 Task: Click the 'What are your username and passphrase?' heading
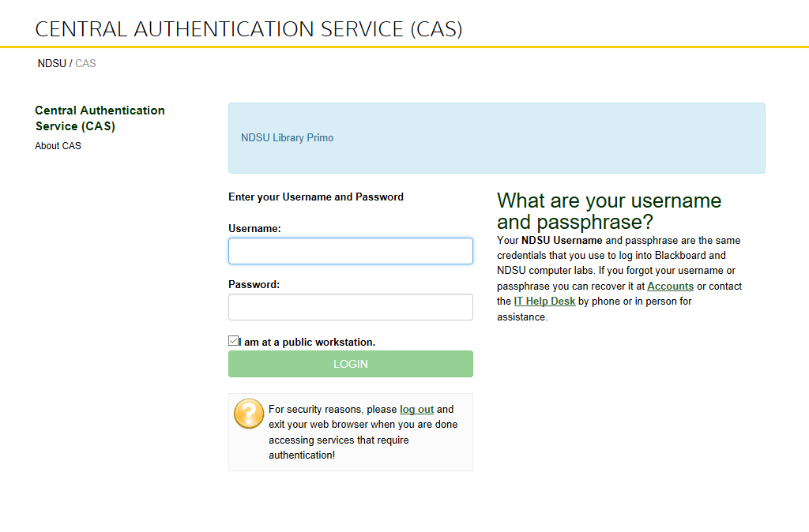point(609,211)
